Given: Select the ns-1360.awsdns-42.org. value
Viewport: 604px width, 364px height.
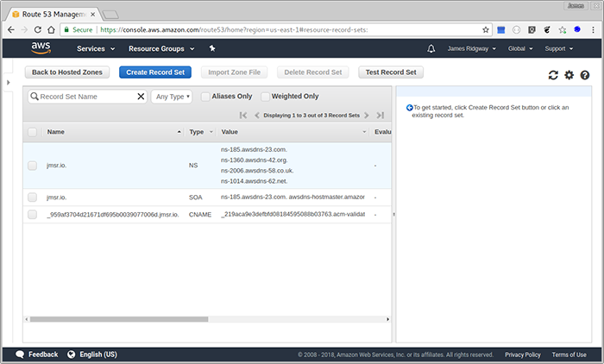Looking at the screenshot, I should [255, 160].
